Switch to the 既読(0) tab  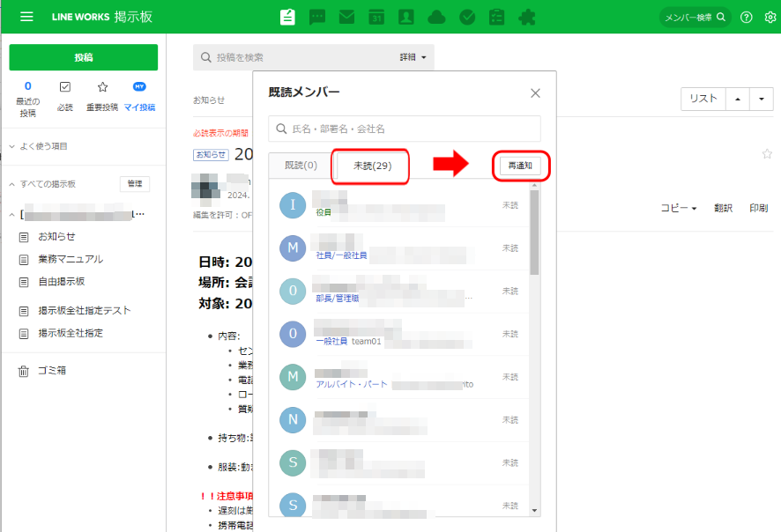301,166
